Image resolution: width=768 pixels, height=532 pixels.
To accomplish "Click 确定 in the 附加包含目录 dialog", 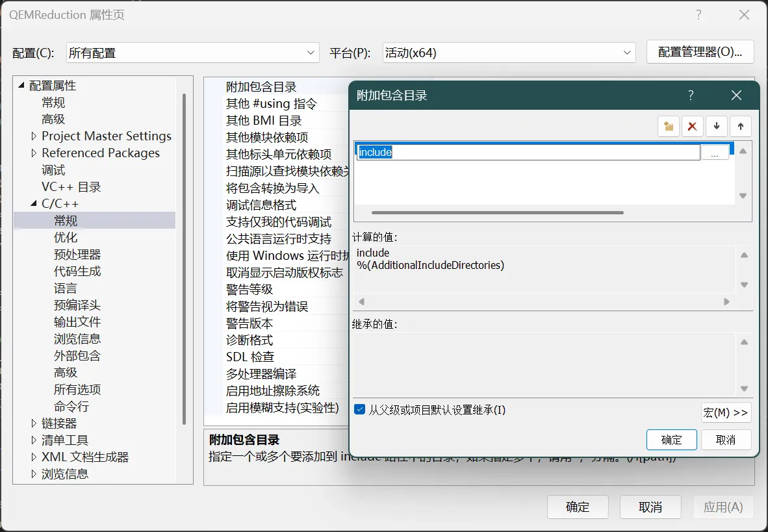I will click(x=671, y=440).
